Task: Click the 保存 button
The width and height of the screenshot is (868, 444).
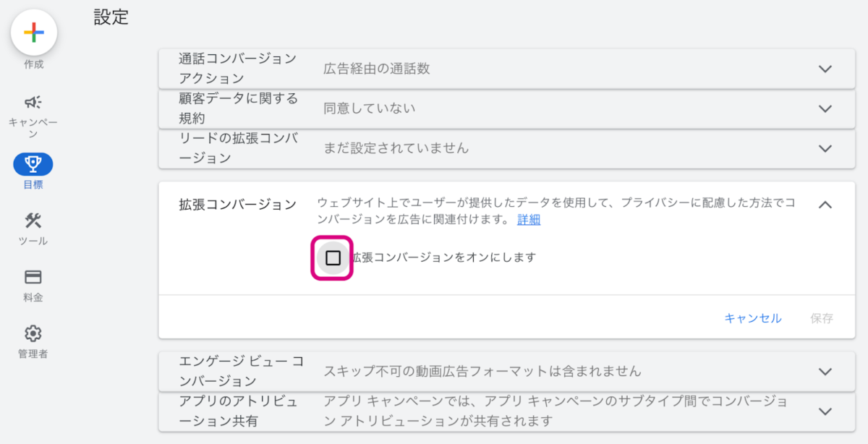Action: (x=822, y=318)
